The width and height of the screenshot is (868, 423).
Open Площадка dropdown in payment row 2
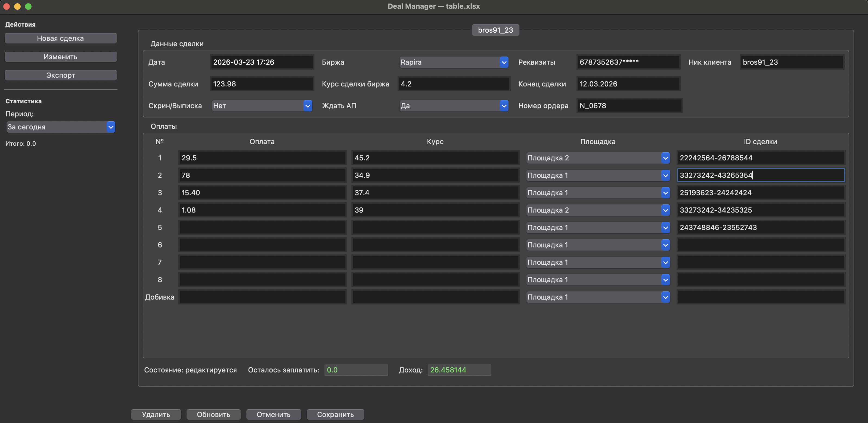(x=598, y=175)
